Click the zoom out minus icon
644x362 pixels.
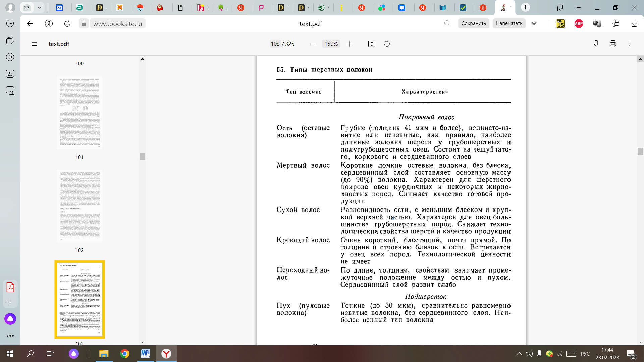313,44
